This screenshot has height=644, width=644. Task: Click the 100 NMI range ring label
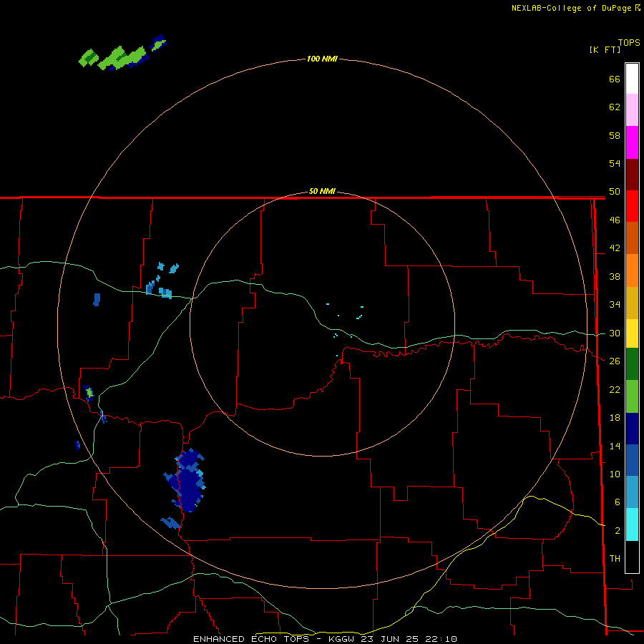(322, 59)
